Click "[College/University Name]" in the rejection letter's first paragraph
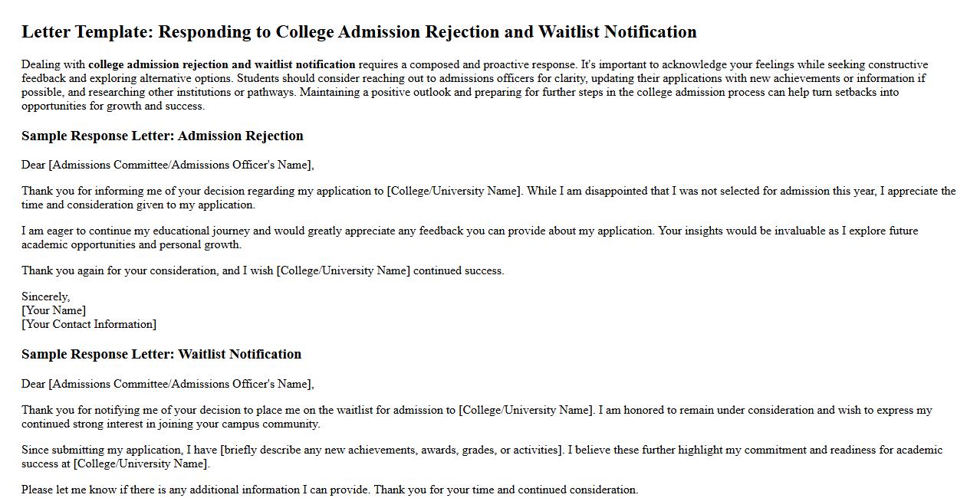Image resolution: width=980 pixels, height=498 pixels. [455, 192]
